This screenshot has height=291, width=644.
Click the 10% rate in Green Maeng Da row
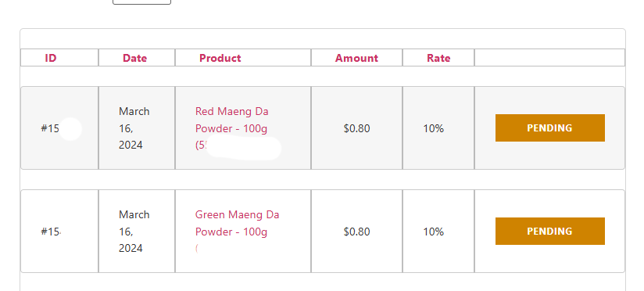tap(433, 232)
